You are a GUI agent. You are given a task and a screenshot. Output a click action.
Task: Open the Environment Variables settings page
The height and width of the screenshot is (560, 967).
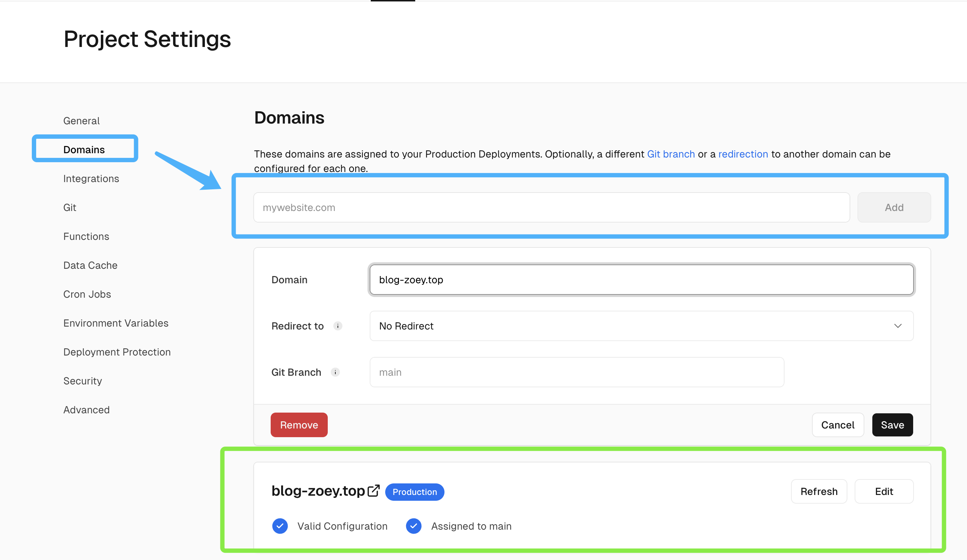[116, 323]
